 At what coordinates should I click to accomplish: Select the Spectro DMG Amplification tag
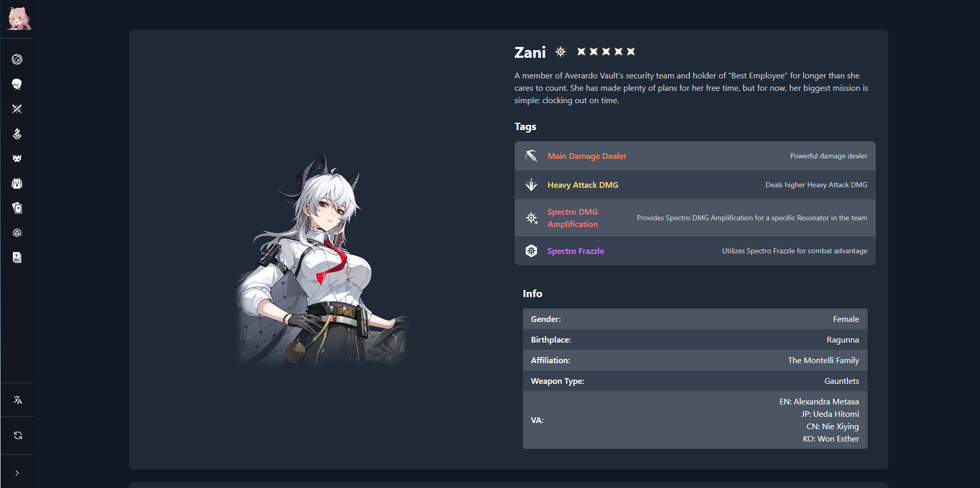click(x=695, y=218)
